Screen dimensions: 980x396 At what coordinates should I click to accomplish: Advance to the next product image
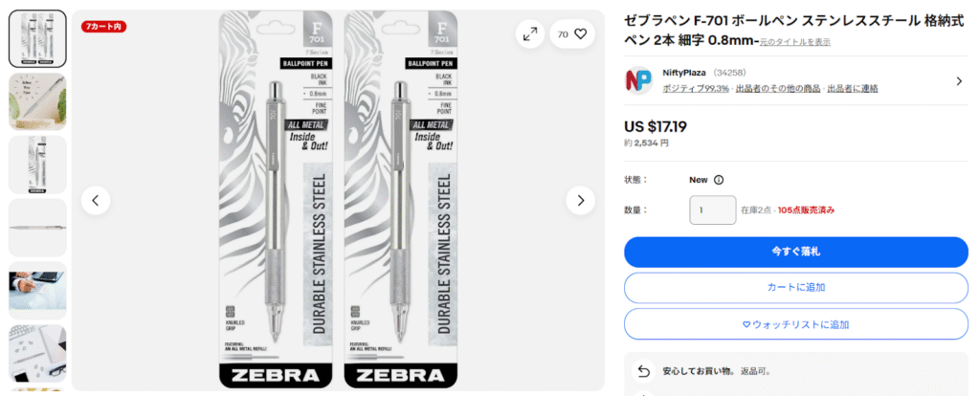[580, 200]
